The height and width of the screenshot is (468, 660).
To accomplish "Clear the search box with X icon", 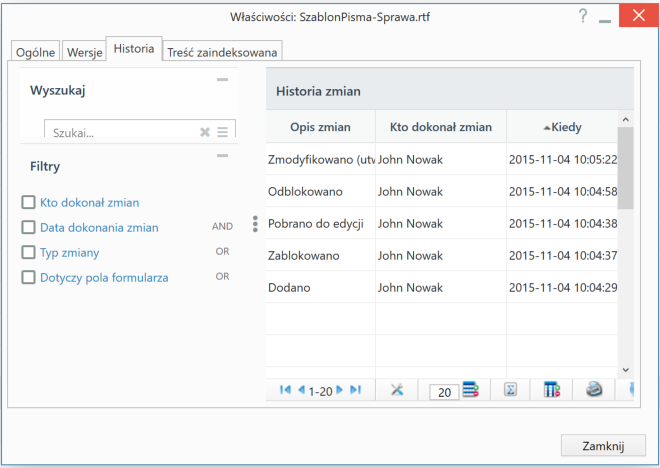I will 205,132.
